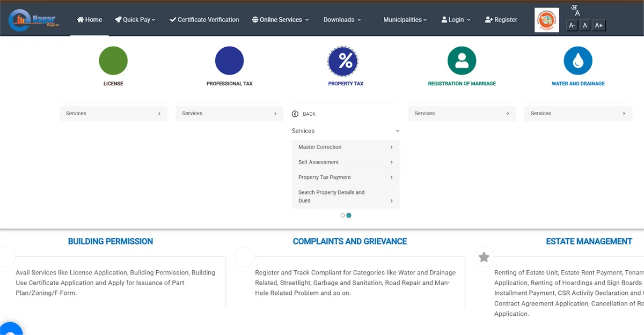Click the Property Tax percent icon

tap(346, 61)
